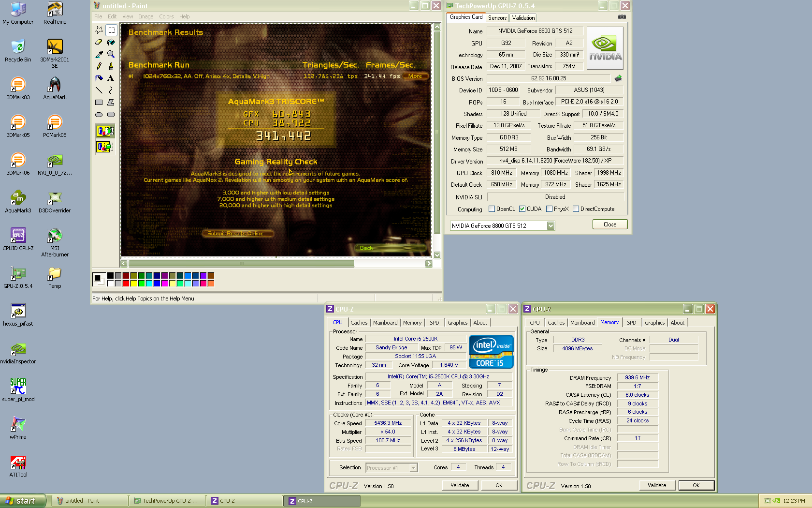Image resolution: width=812 pixels, height=508 pixels.
Task: Open the ATITool desktop icon
Action: 18,466
